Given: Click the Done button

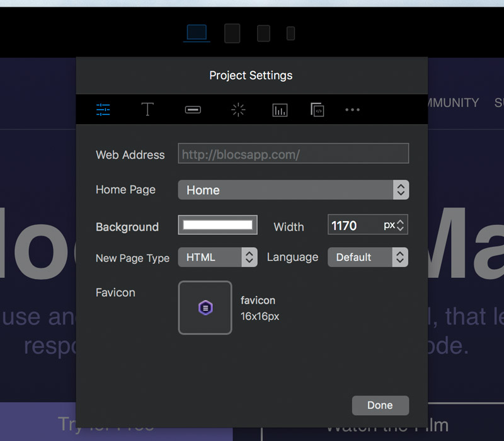Looking at the screenshot, I should [x=381, y=405].
